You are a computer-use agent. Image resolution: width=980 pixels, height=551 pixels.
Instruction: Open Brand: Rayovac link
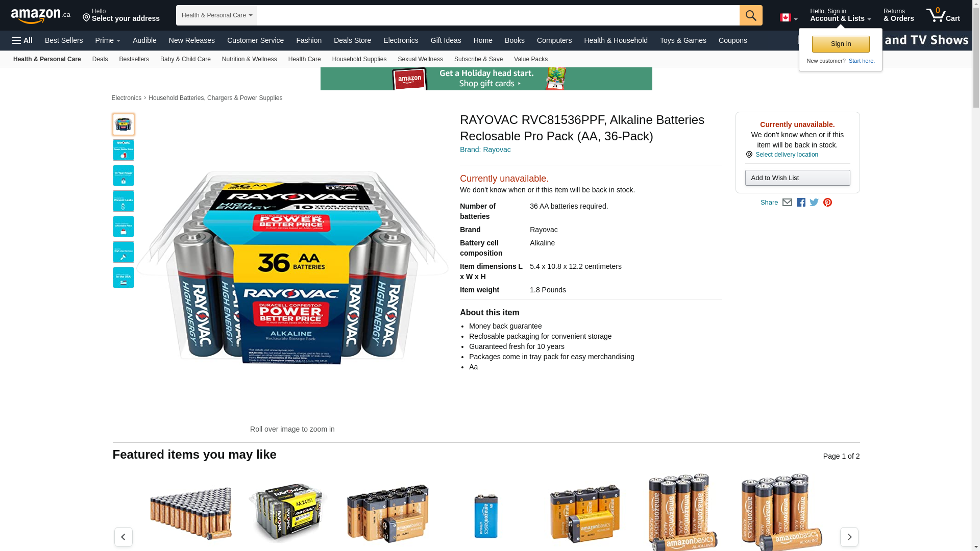tap(485, 149)
